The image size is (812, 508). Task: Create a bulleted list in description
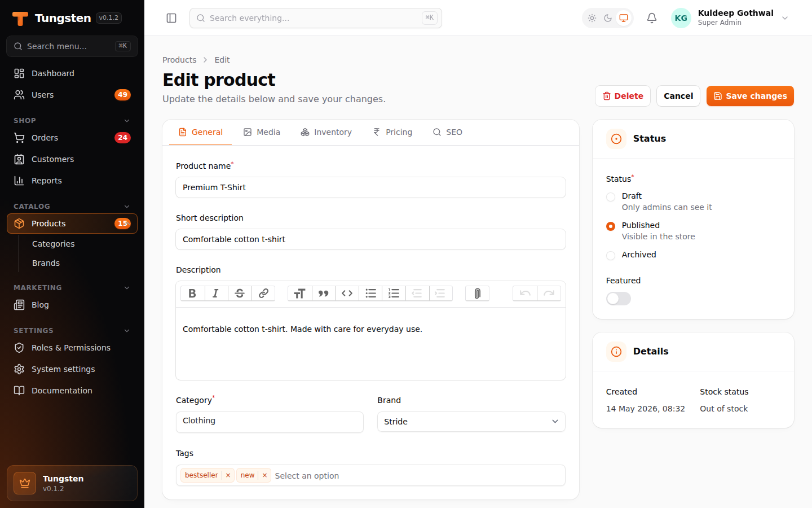(370, 294)
